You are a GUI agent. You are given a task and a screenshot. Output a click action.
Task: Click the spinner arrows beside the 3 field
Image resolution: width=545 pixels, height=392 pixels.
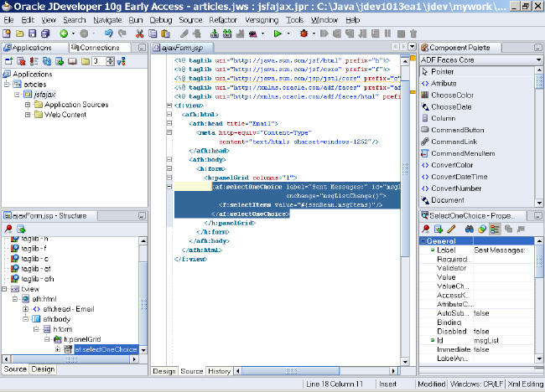(110, 61)
